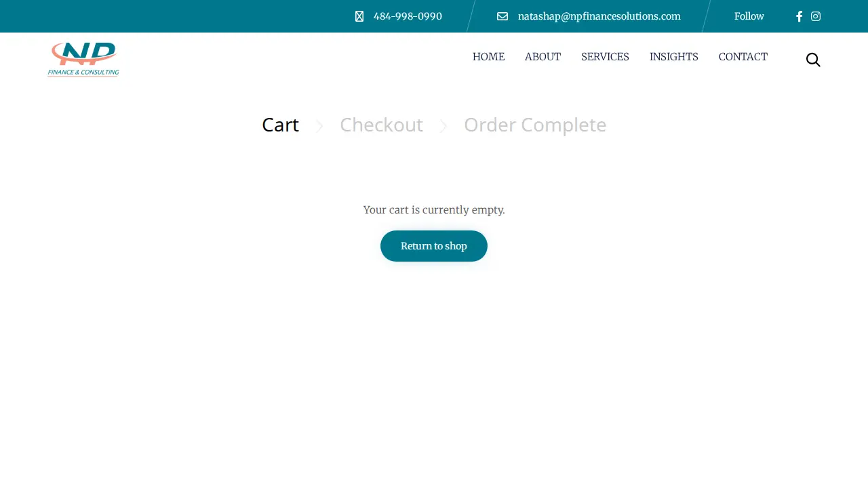Click the 'Your cart is currently empty.' message
The width and height of the screenshot is (868, 488).
pyautogui.click(x=434, y=210)
